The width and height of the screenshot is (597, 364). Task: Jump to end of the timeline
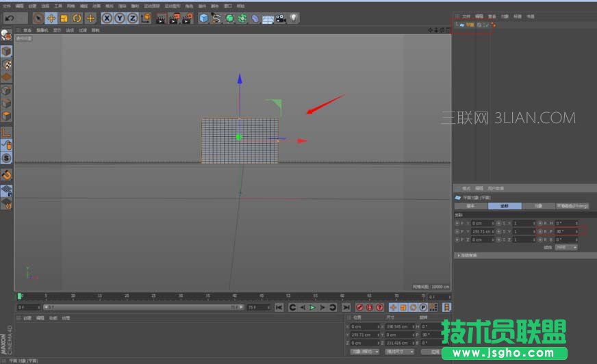tap(346, 307)
